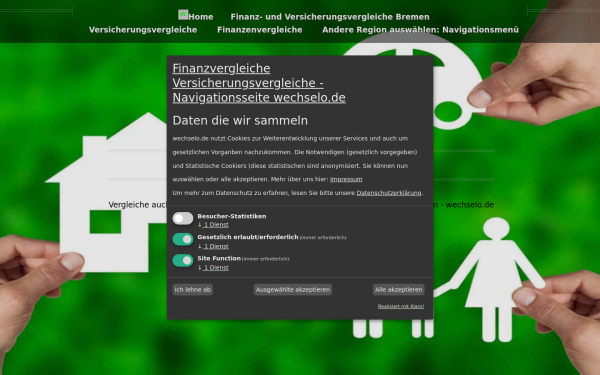Viewport: 600px width, 375px height.
Task: Click the Besucher-Statistiken label text
Action: [x=232, y=216]
